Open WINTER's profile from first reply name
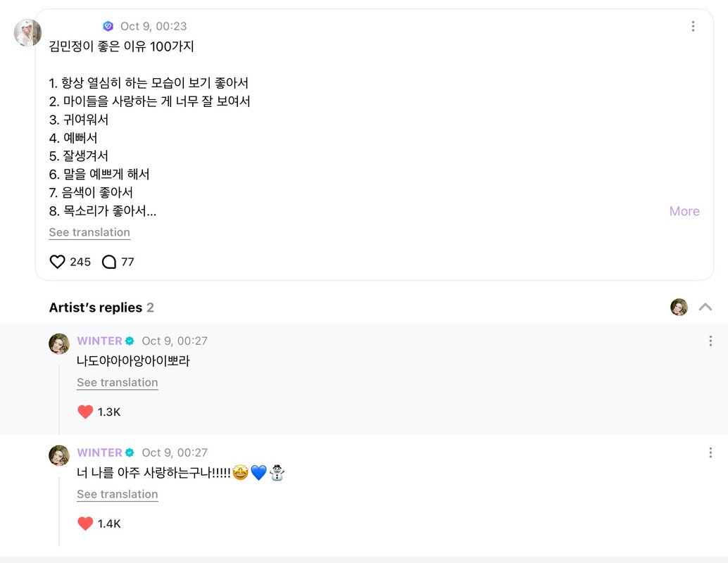The height and width of the screenshot is (563, 728). point(99,341)
